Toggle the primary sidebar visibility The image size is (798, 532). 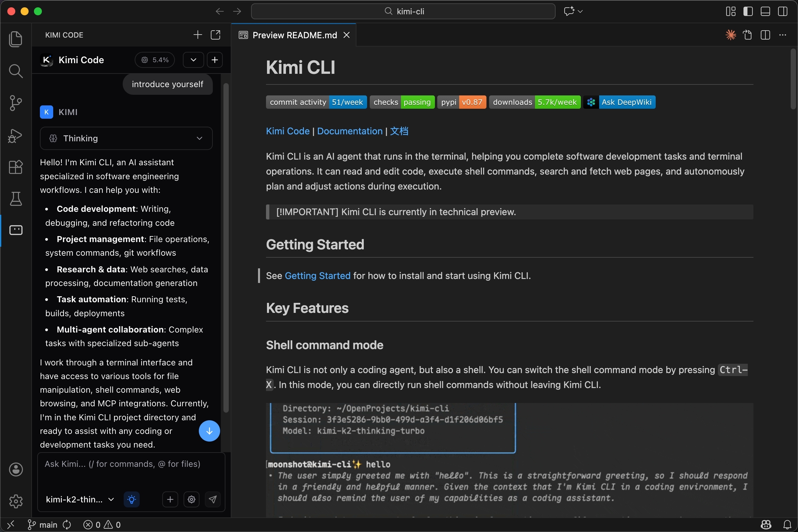[x=748, y=11]
